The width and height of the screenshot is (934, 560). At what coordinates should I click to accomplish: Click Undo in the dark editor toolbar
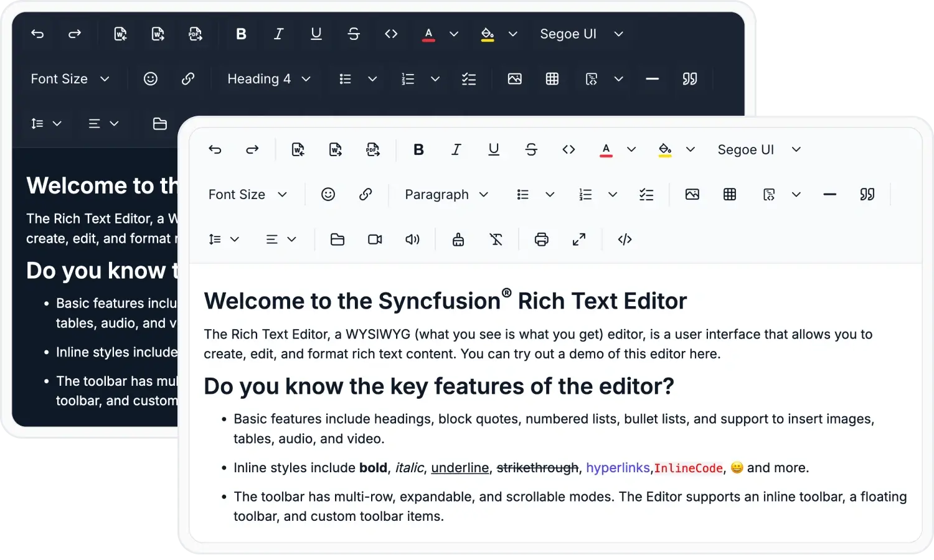[x=37, y=34]
